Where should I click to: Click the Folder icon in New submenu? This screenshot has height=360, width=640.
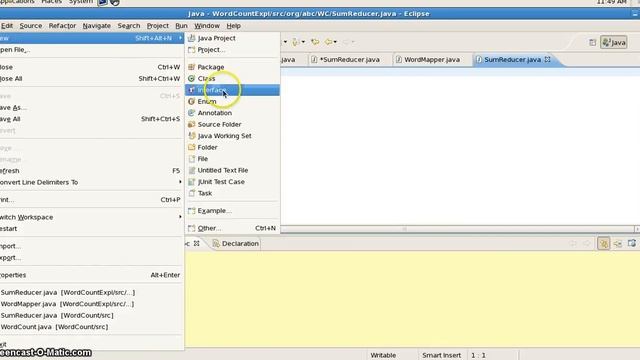(191, 147)
